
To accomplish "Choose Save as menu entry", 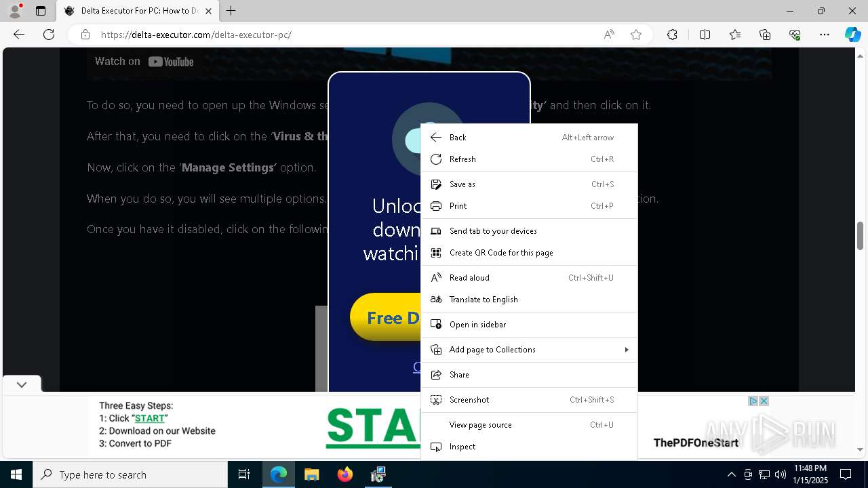I will (x=529, y=184).
